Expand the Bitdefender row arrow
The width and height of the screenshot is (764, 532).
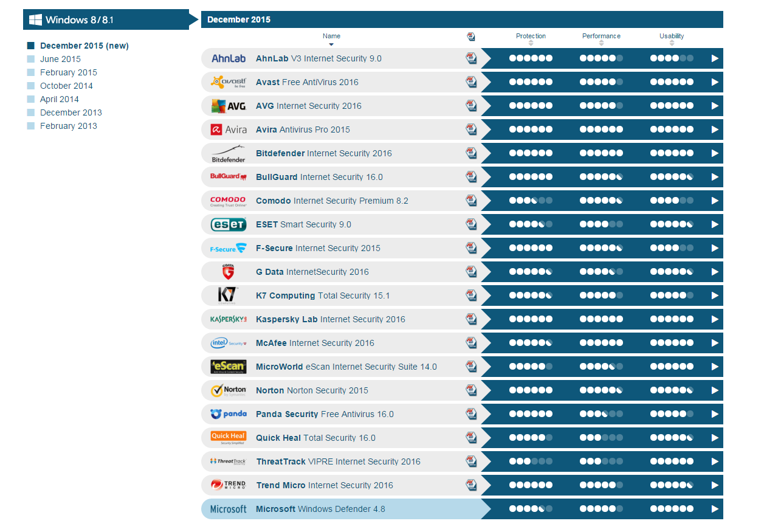point(715,153)
